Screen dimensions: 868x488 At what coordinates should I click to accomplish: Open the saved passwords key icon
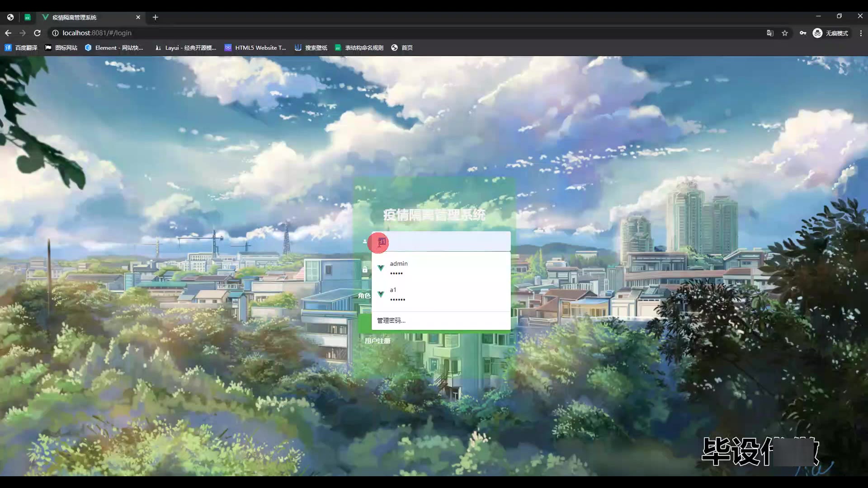point(802,33)
